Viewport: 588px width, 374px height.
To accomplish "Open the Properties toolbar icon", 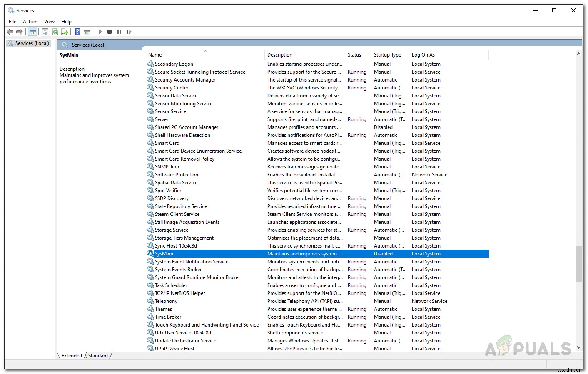I will 45,32.
